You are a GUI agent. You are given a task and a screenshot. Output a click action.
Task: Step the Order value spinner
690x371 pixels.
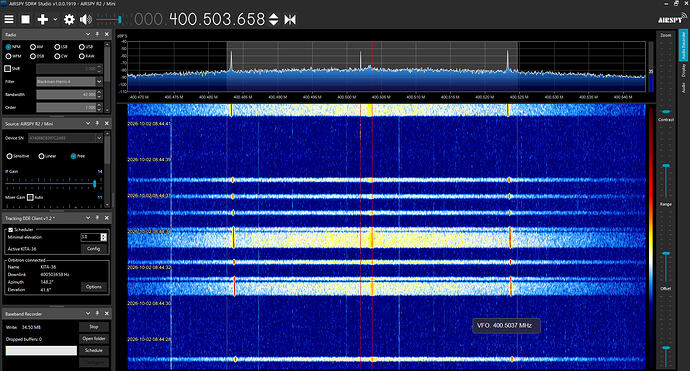tap(99, 107)
